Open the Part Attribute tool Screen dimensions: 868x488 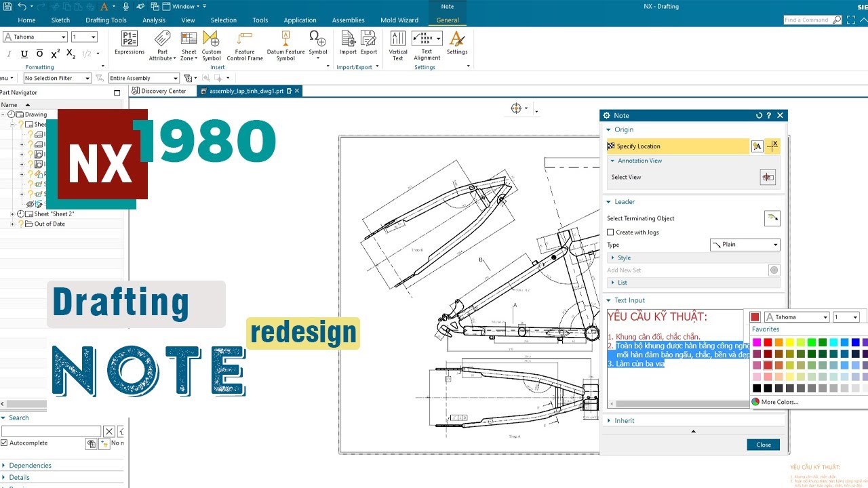(163, 45)
